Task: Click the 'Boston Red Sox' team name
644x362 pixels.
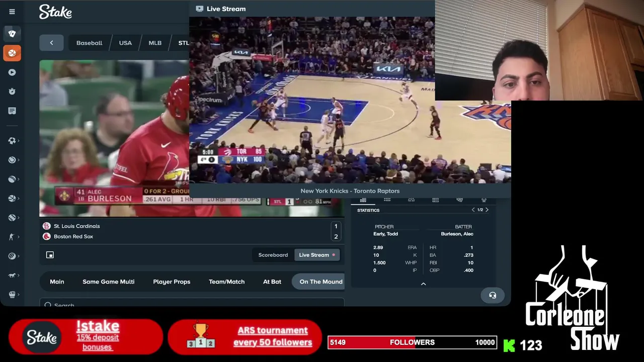Action: (73, 236)
